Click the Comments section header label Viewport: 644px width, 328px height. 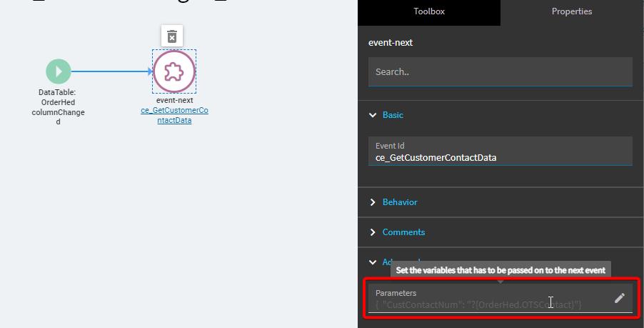[x=403, y=232]
